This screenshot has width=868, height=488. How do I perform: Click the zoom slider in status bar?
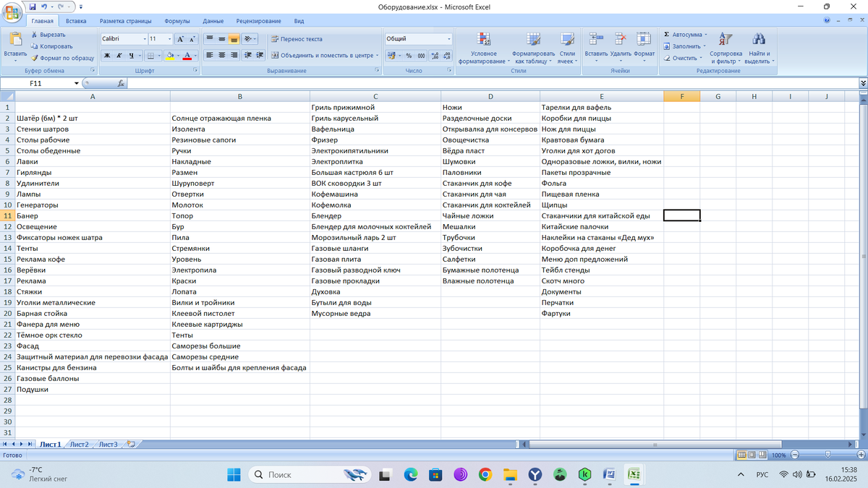pos(828,455)
